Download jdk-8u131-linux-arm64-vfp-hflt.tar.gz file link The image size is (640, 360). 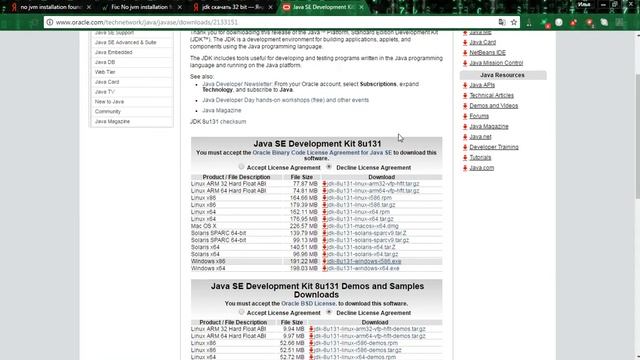click(373, 191)
